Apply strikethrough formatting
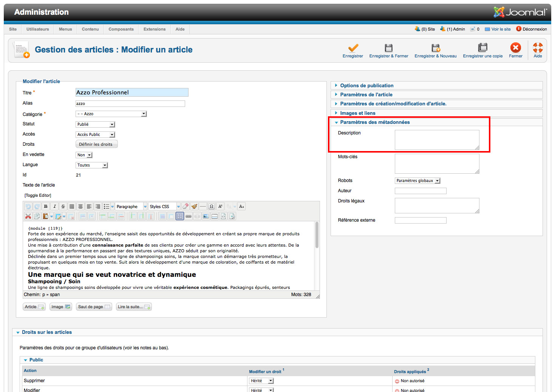 tap(63, 207)
